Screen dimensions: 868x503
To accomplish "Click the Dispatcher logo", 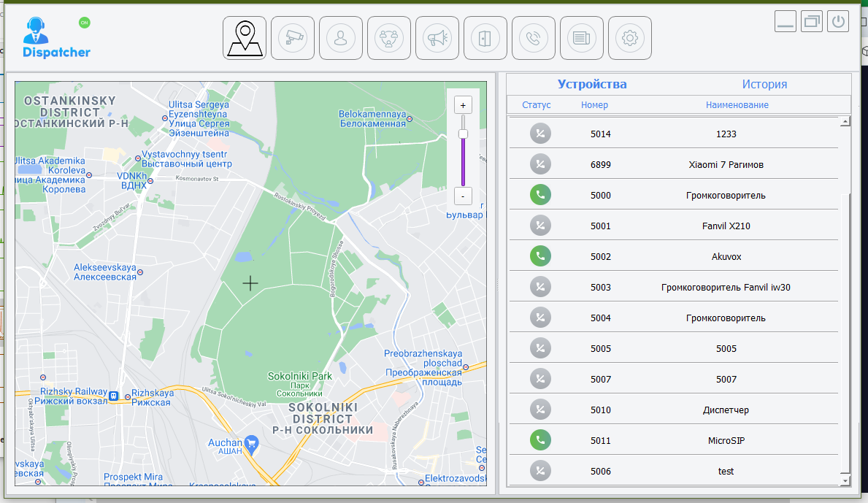I will 55,38.
